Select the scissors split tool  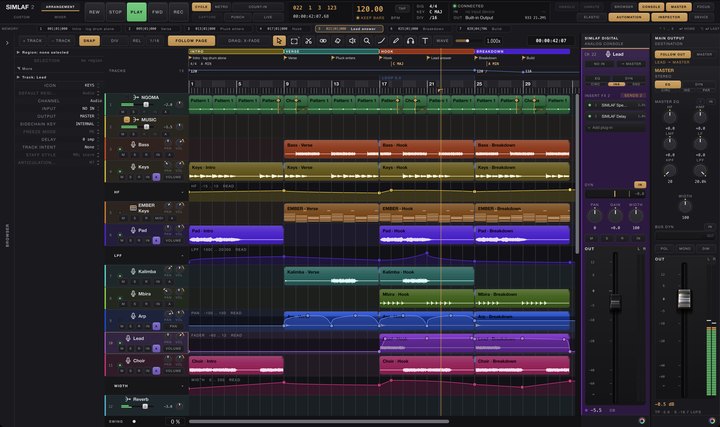click(x=309, y=41)
